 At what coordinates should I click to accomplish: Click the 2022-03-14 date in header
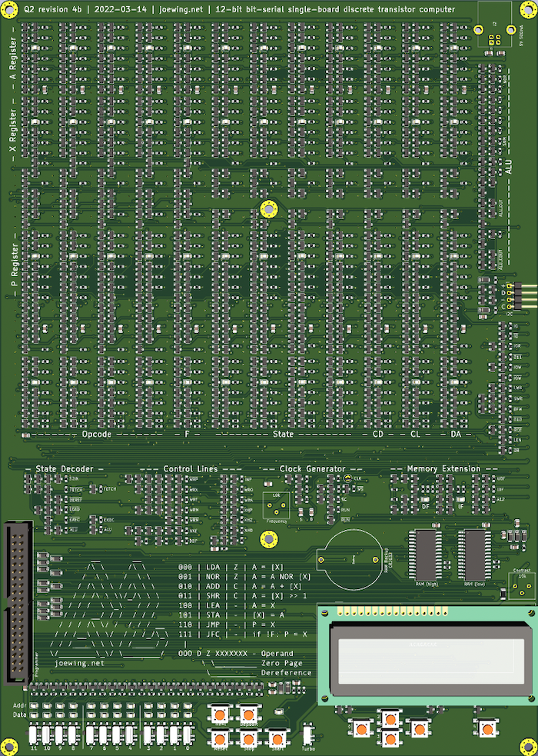coord(121,9)
